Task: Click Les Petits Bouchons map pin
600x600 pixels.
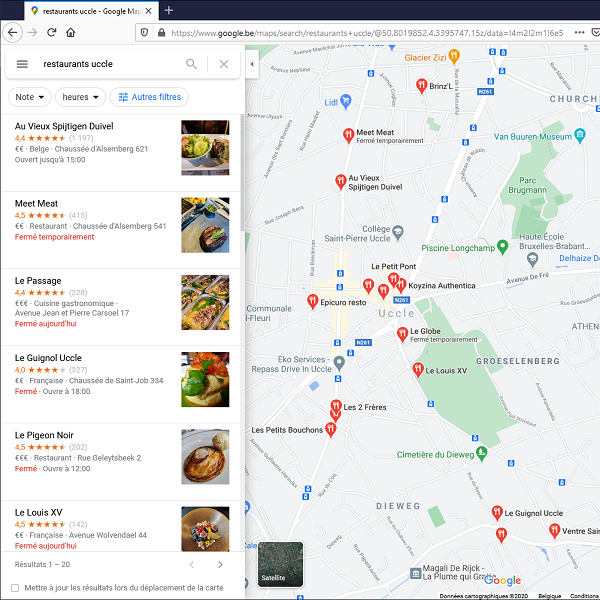Action: [x=331, y=429]
